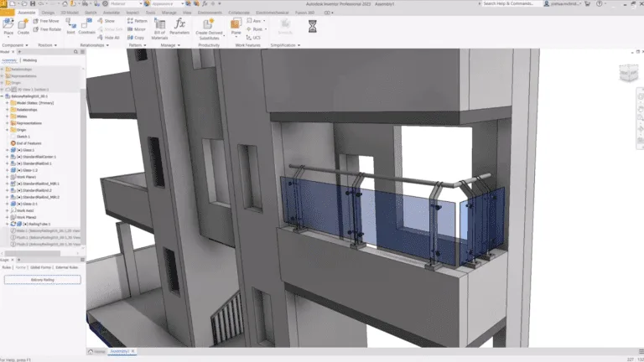Switch to the Modeling browser tab

(29, 60)
